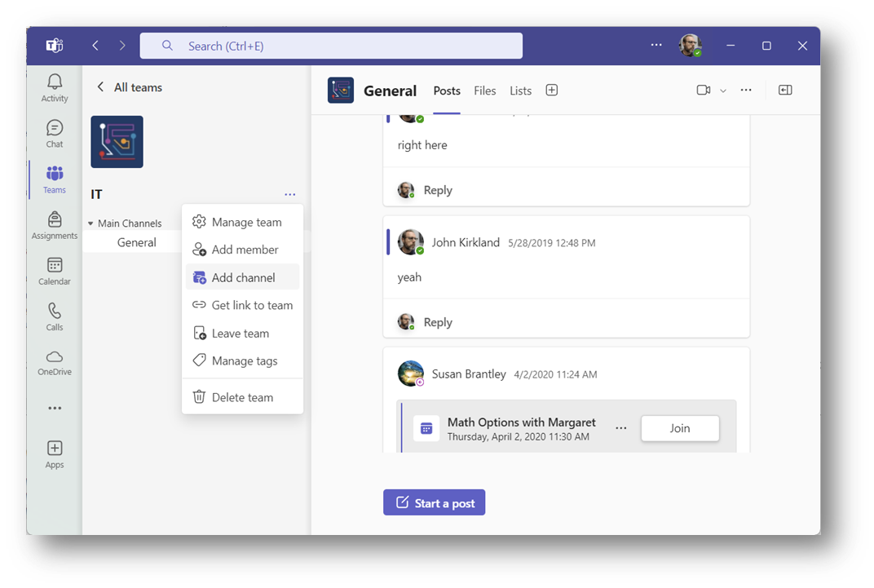Screen dimensions: 874x588
Task: Click the add tab plus icon
Action: 551,91
